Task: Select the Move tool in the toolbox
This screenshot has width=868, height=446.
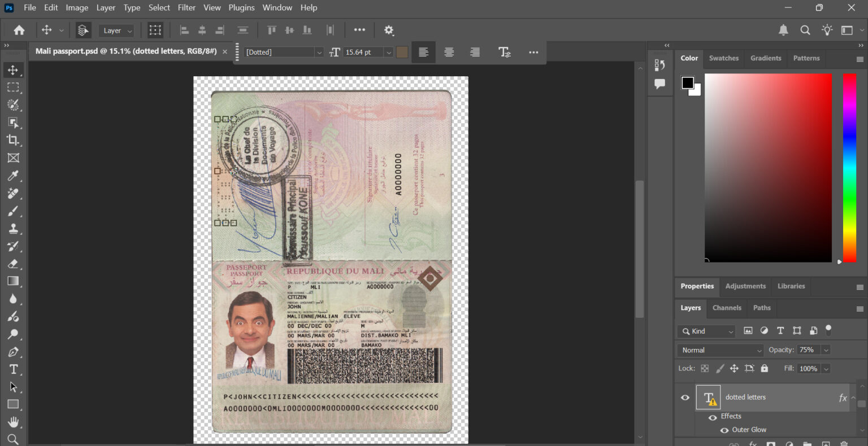Action: [13, 70]
